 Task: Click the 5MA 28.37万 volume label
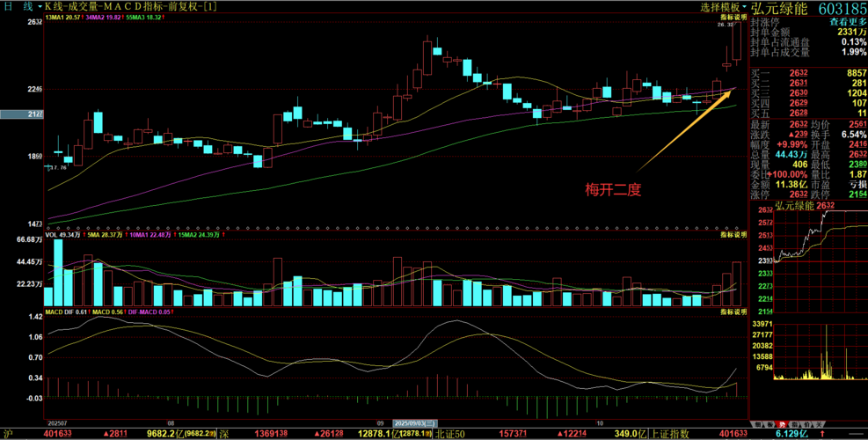pyautogui.click(x=105, y=235)
